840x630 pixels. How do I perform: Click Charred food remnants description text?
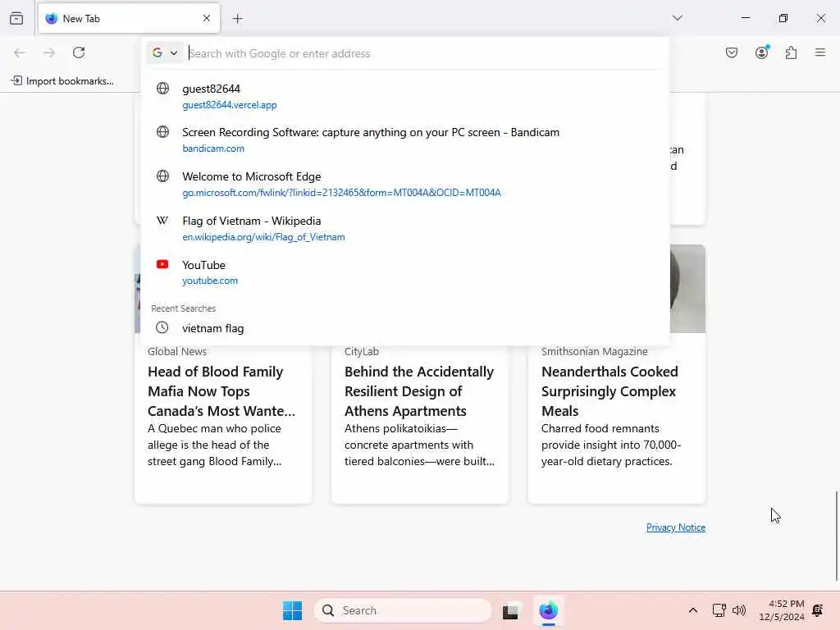point(610,445)
